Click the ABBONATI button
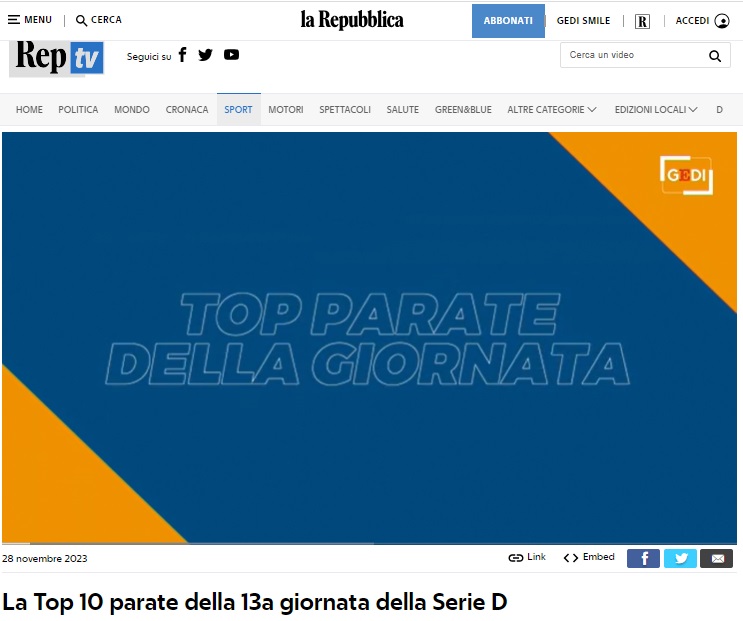 click(x=508, y=21)
